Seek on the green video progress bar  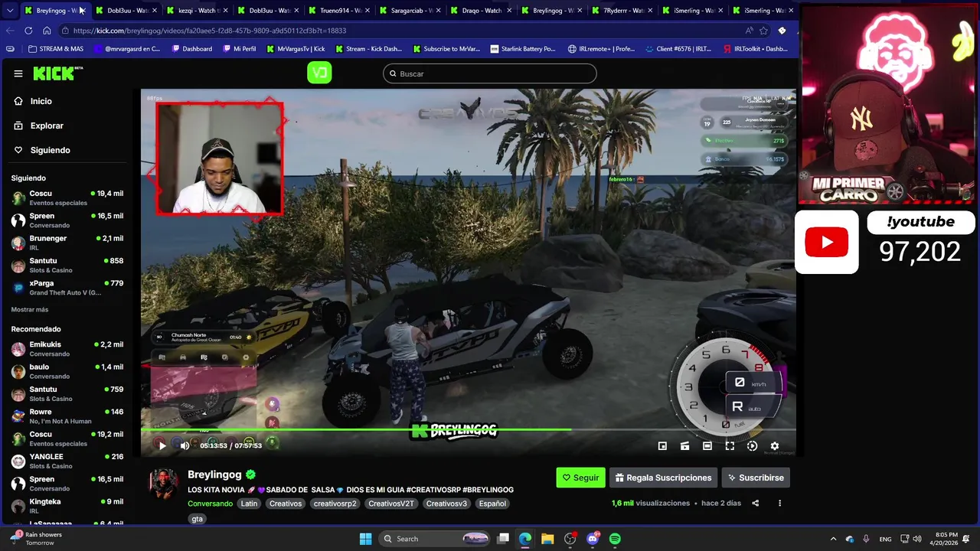[467, 430]
